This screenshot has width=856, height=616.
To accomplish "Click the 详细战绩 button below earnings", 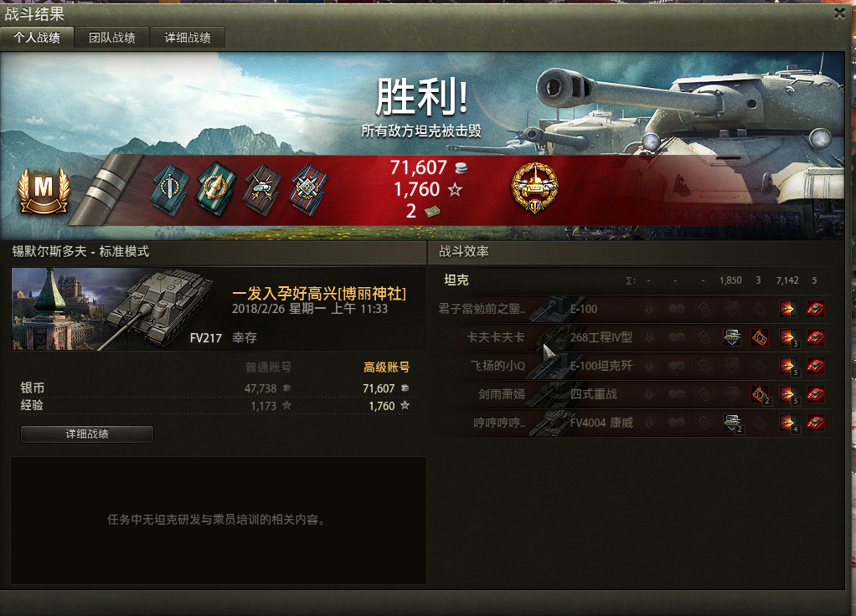I will [x=87, y=434].
